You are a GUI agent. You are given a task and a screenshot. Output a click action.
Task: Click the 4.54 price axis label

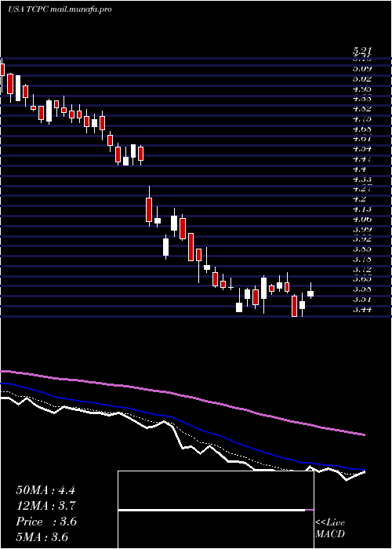coord(362,149)
